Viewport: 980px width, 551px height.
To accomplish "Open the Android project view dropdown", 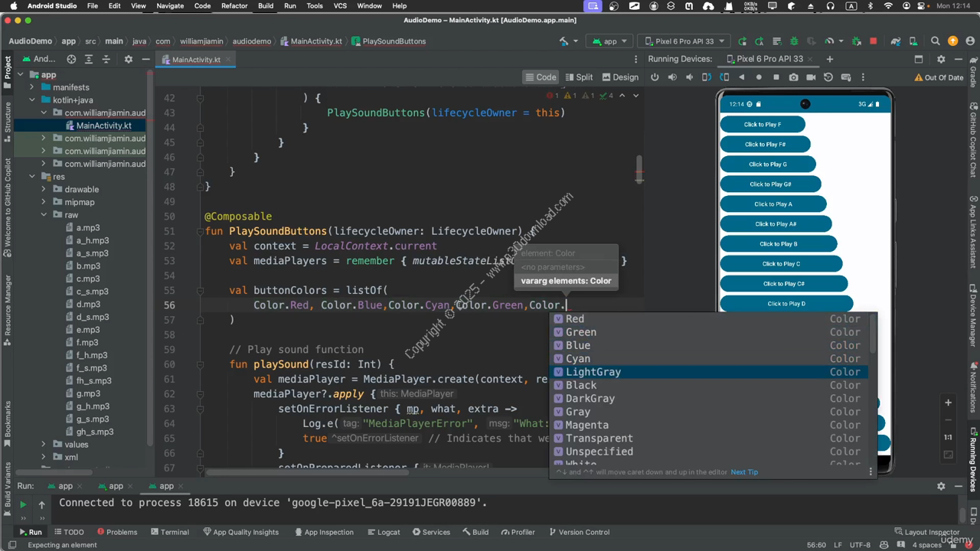I will pos(39,59).
